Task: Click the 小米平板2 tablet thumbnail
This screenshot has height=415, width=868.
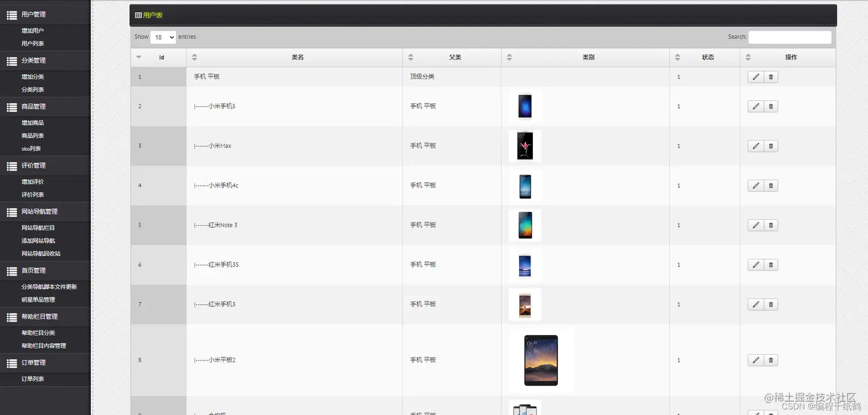Action: tap(541, 360)
